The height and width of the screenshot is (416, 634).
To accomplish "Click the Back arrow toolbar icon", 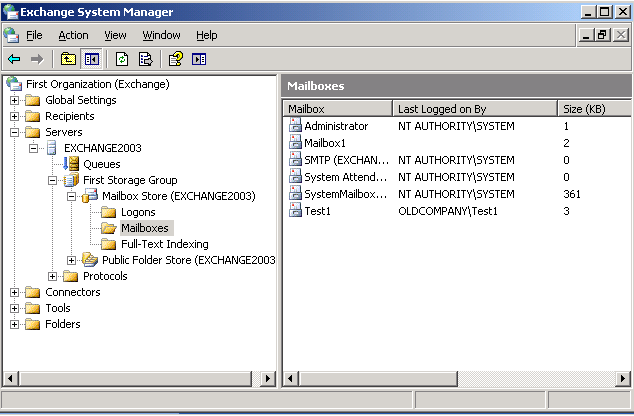I will 14,59.
